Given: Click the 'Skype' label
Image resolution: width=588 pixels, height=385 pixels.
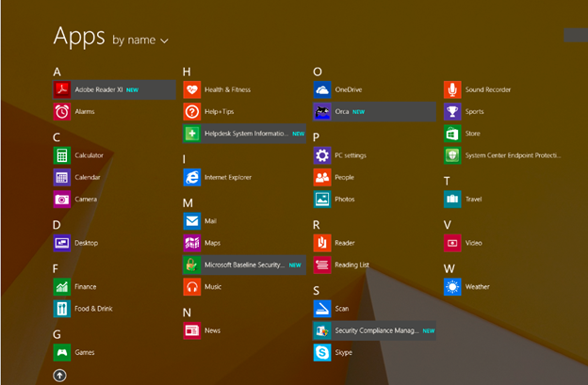Looking at the screenshot, I should [x=344, y=353].
